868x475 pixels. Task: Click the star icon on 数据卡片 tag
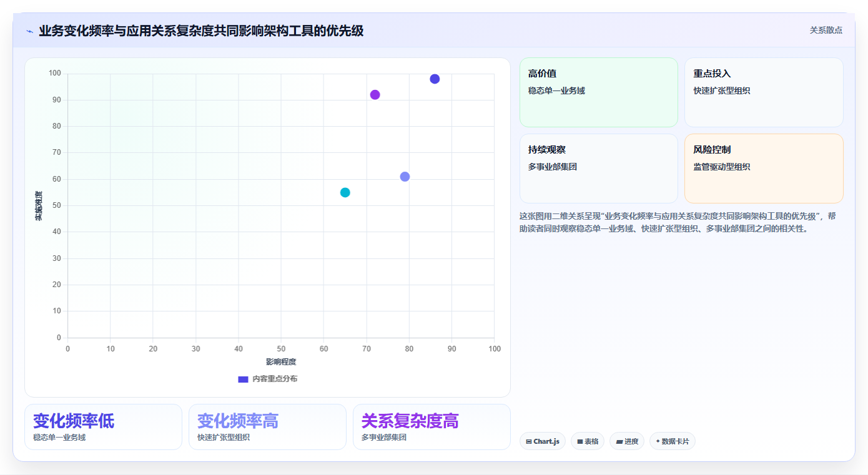pos(658,441)
